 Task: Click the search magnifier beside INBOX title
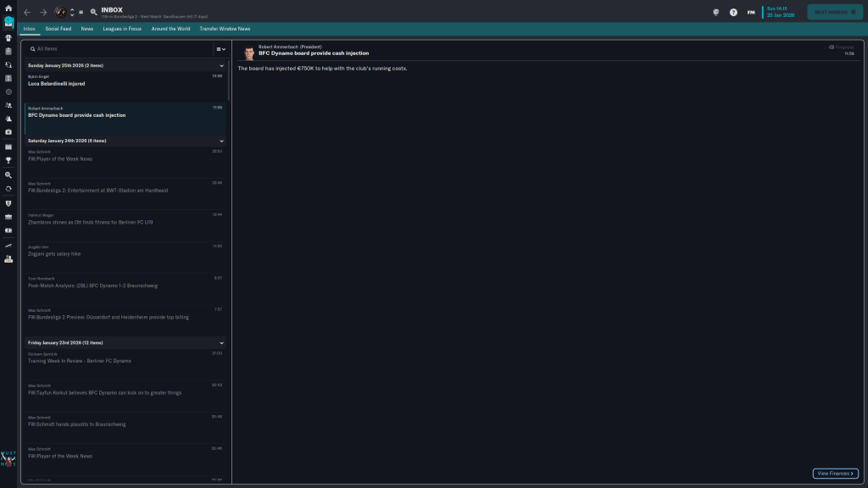coord(93,12)
